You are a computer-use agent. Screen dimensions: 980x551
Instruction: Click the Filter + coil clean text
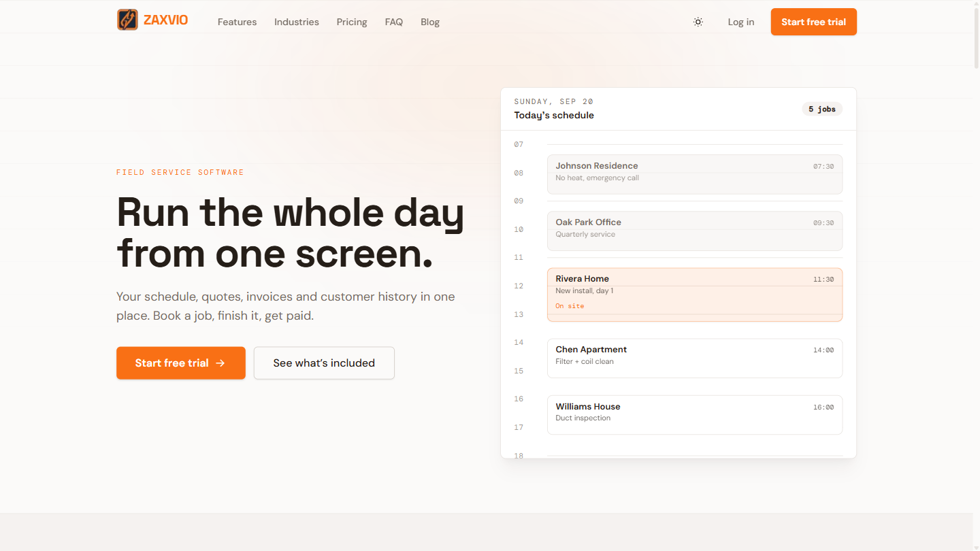(585, 362)
